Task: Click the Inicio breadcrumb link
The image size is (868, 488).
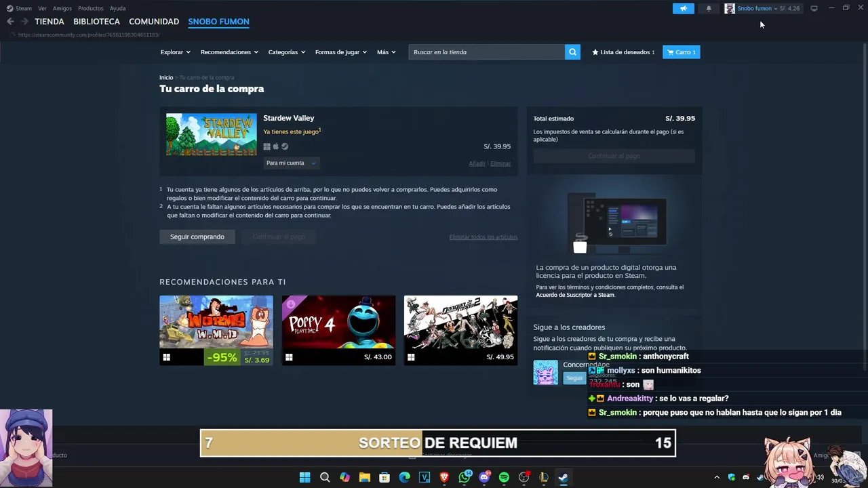Action: [x=166, y=77]
